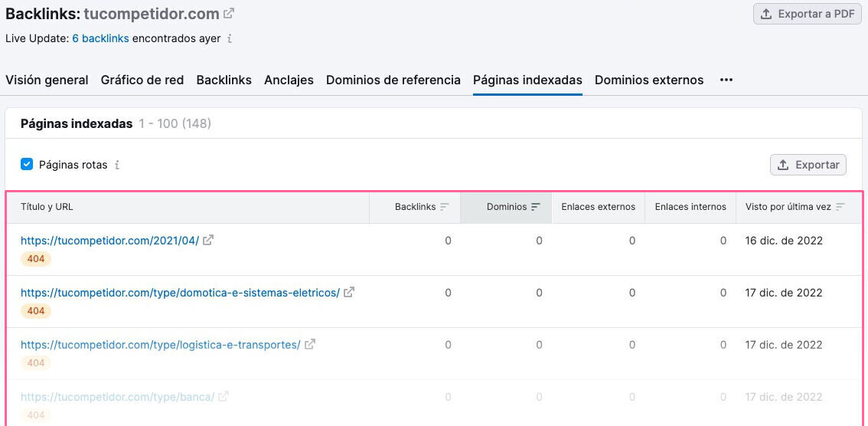868x426 pixels.
Task: Click Enlaces externos column header
Action: [598, 207]
